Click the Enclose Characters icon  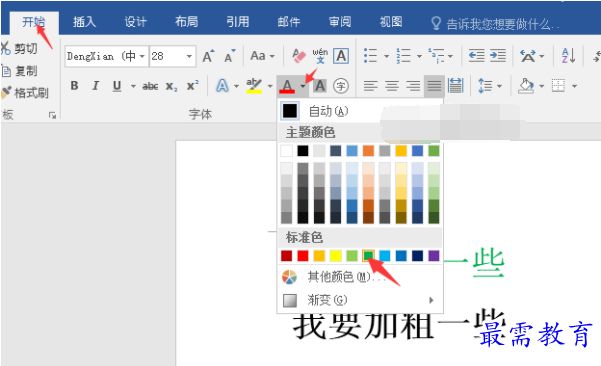pyautogui.click(x=341, y=85)
